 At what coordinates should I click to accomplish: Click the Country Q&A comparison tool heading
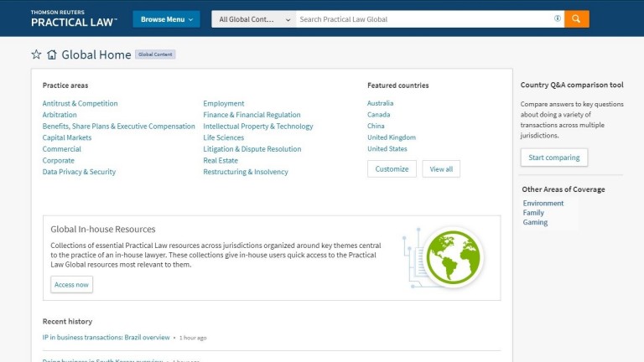[572, 85]
